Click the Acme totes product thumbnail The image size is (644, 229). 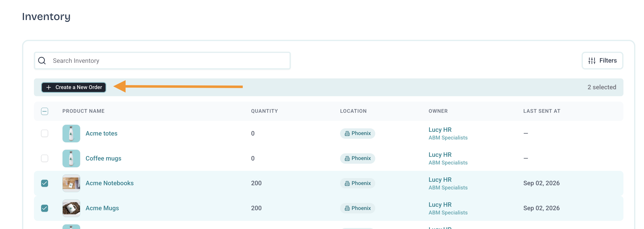pyautogui.click(x=71, y=134)
